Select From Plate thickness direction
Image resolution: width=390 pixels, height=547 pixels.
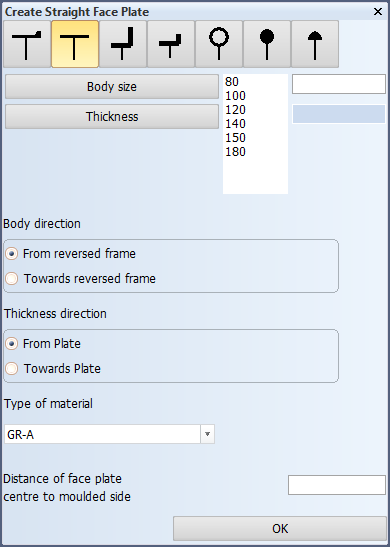point(12,344)
